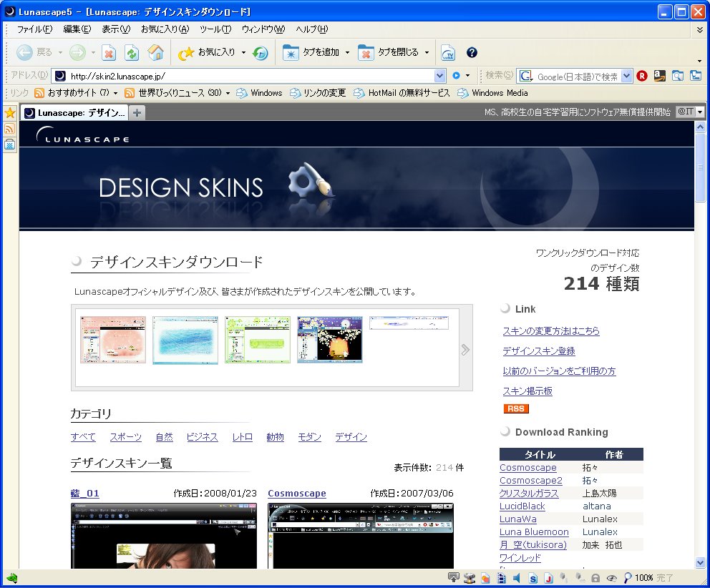The width and height of the screenshot is (710, 588).
Task: Open the お気に入り(A) menu
Action: coord(165,29)
